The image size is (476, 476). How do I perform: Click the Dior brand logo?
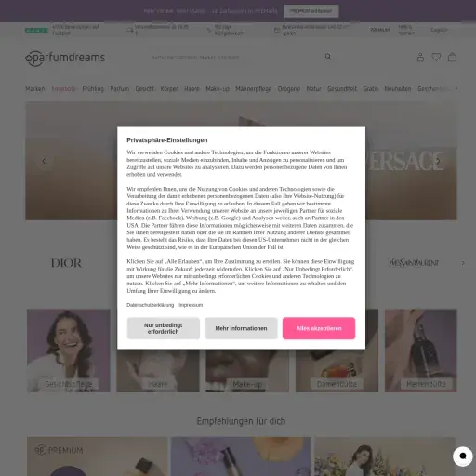66,263
